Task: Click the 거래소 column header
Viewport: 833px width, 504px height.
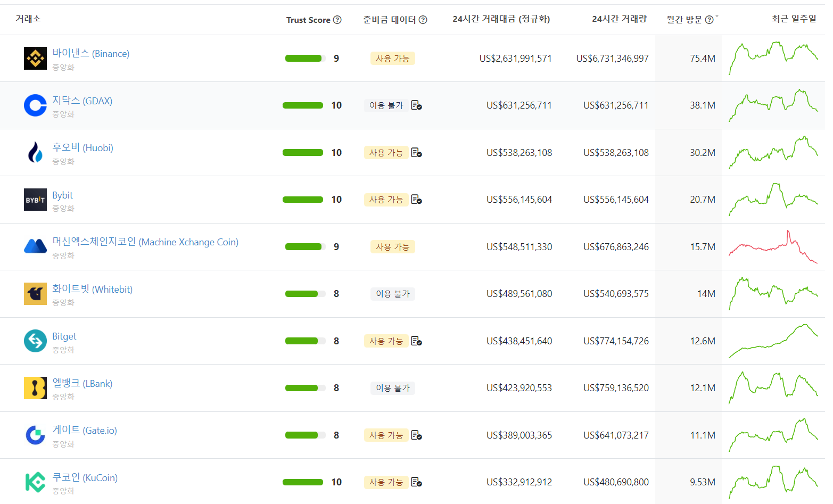Action: (x=28, y=19)
